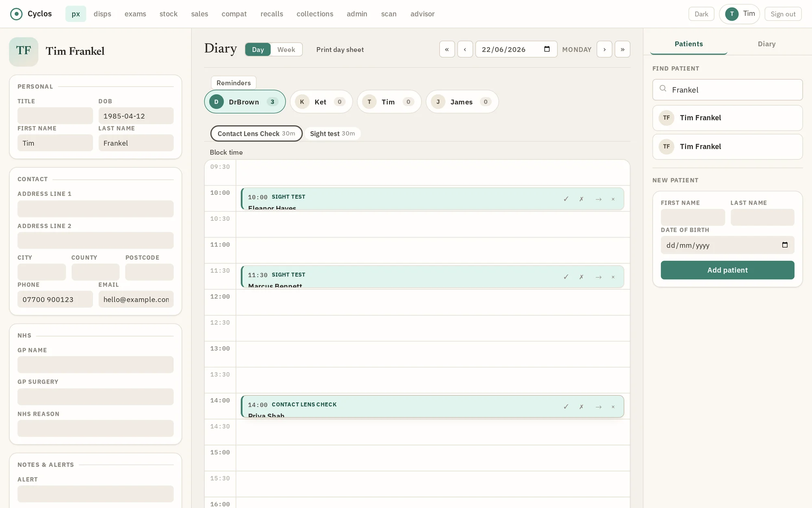
Task: Open the diary date calendar picker icon
Action: click(547, 49)
